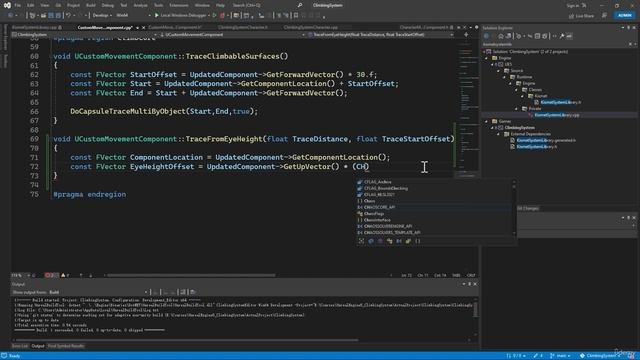
Task: Toggle the first IntelliSense filter icon
Action: click(x=362, y=241)
